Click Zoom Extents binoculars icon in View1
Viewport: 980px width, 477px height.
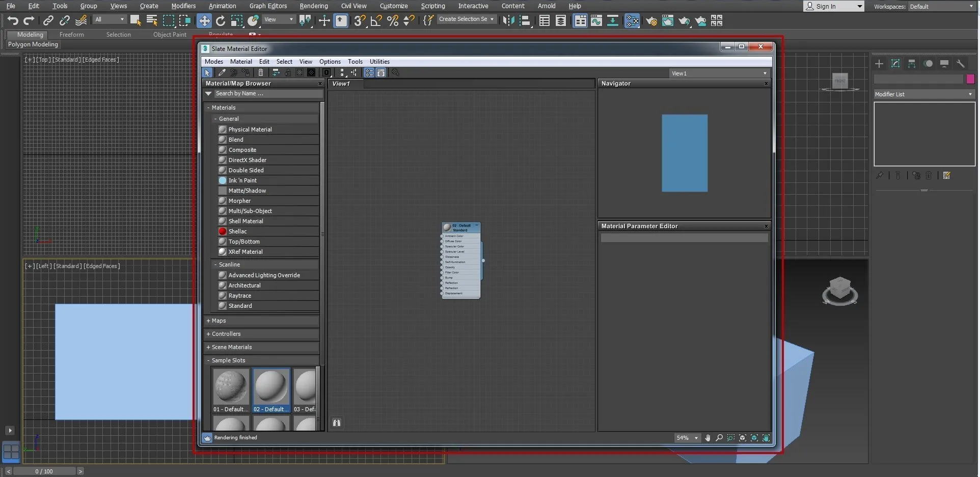click(337, 422)
